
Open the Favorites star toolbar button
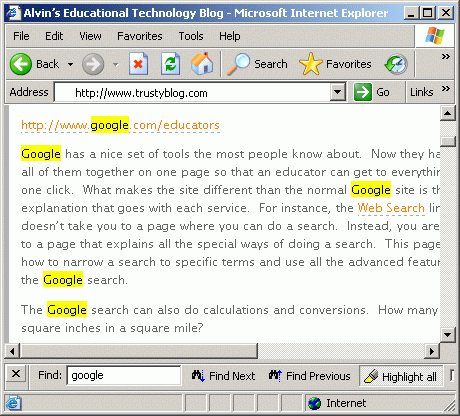pos(335,64)
